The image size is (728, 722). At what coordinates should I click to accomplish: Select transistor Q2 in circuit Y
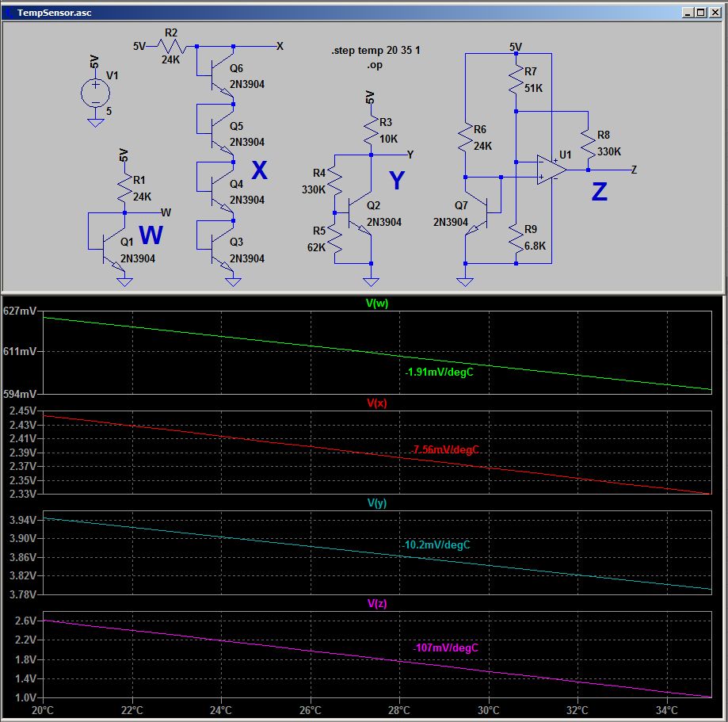360,212
